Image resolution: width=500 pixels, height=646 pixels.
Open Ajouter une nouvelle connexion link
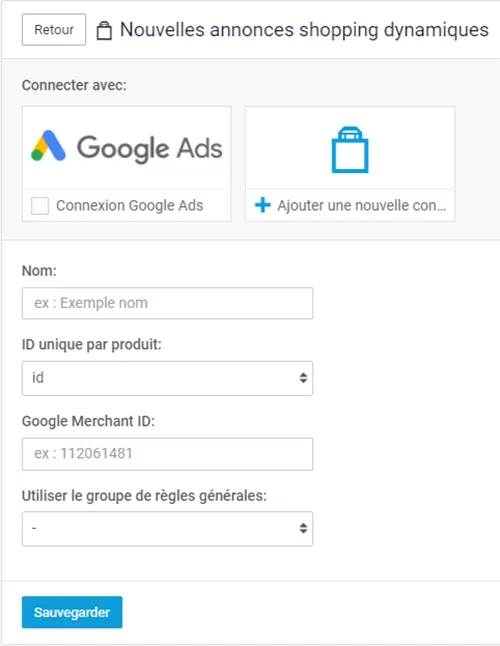362,205
